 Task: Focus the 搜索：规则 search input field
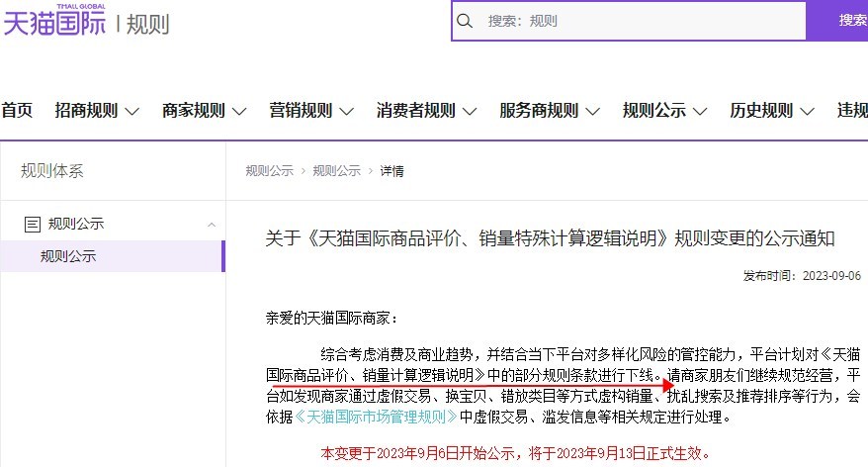tap(629, 21)
